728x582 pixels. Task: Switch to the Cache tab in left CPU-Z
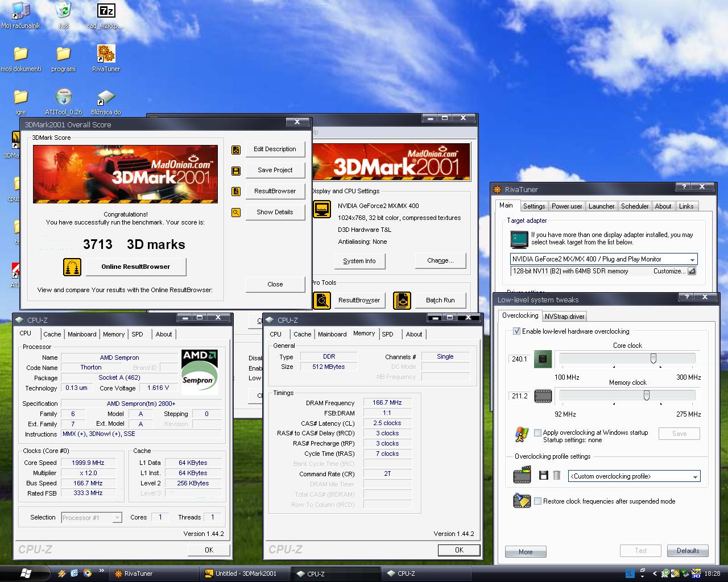(52, 334)
